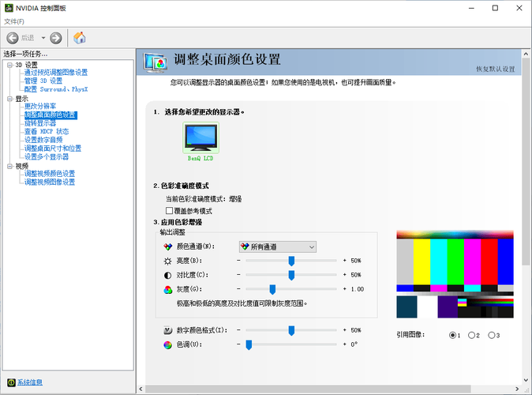Collapse the 视频 tree node

(x=9, y=166)
